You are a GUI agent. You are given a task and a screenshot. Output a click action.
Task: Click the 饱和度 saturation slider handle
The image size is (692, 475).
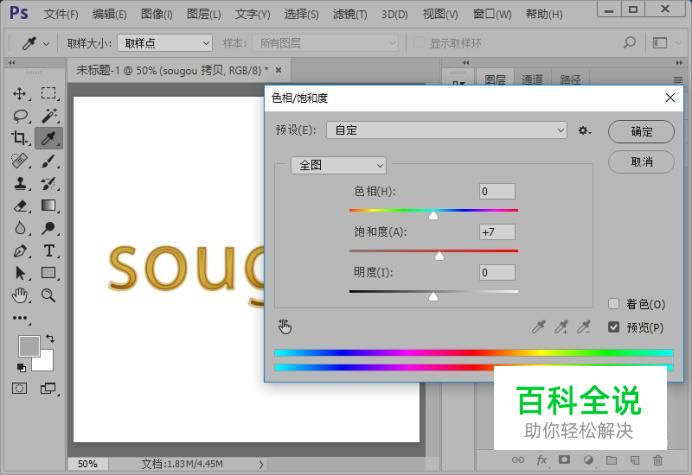click(x=439, y=256)
